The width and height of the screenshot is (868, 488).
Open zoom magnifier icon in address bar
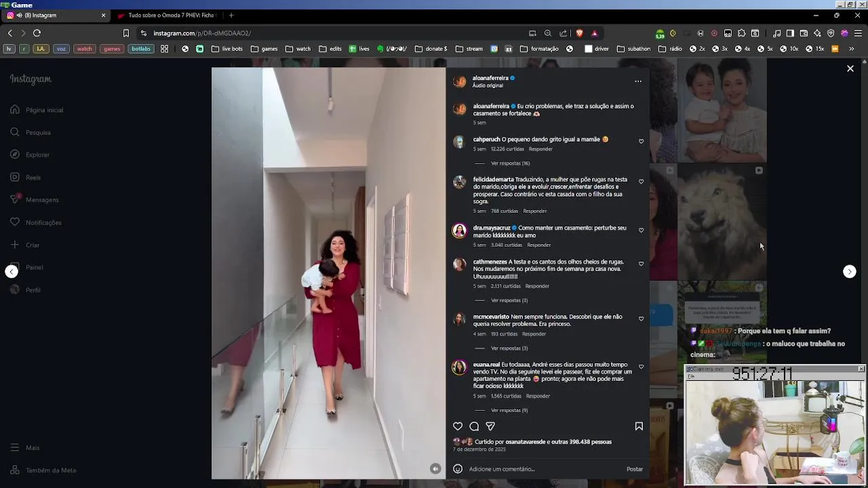547,33
